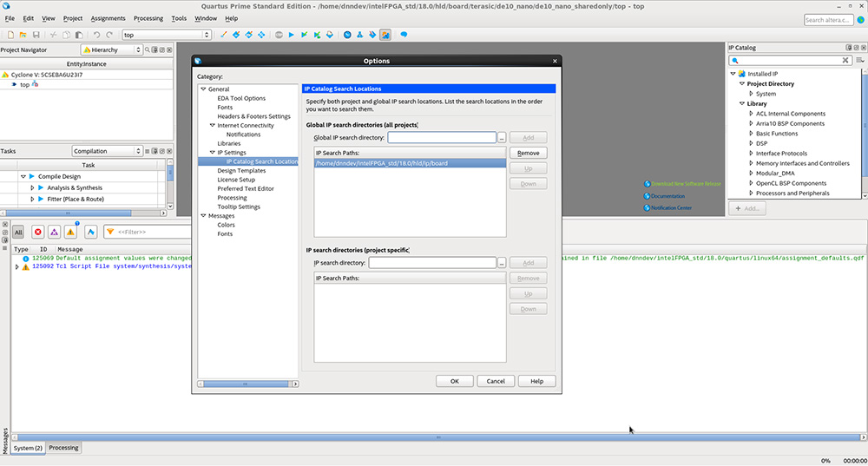Collapse the Messages category node

[x=203, y=216]
